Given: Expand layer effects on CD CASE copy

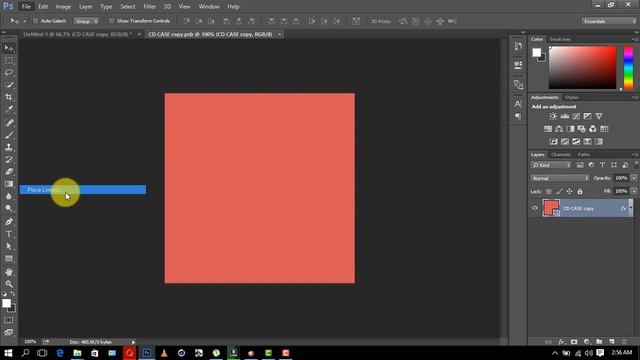Looking at the screenshot, I should click(x=631, y=208).
